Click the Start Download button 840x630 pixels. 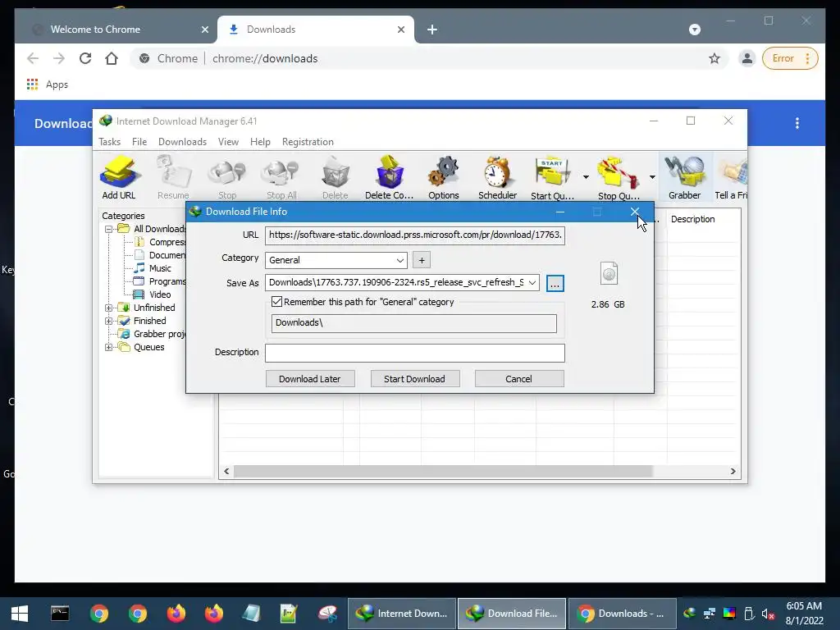pyautogui.click(x=414, y=379)
